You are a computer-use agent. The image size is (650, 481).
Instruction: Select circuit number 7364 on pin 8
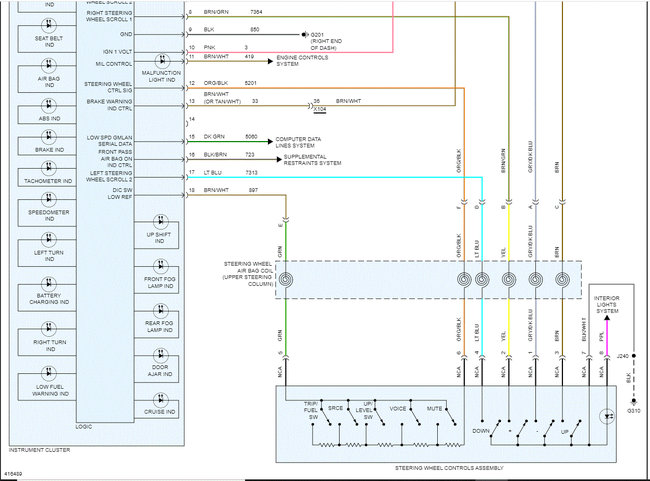point(256,12)
